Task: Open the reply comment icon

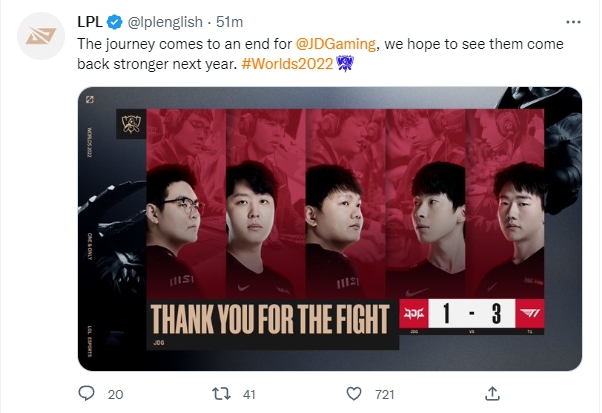Action: point(86,394)
